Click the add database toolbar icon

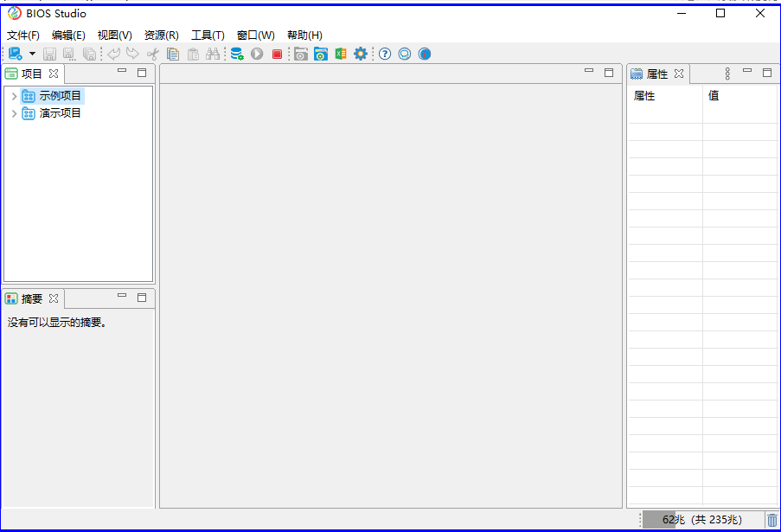[x=236, y=54]
